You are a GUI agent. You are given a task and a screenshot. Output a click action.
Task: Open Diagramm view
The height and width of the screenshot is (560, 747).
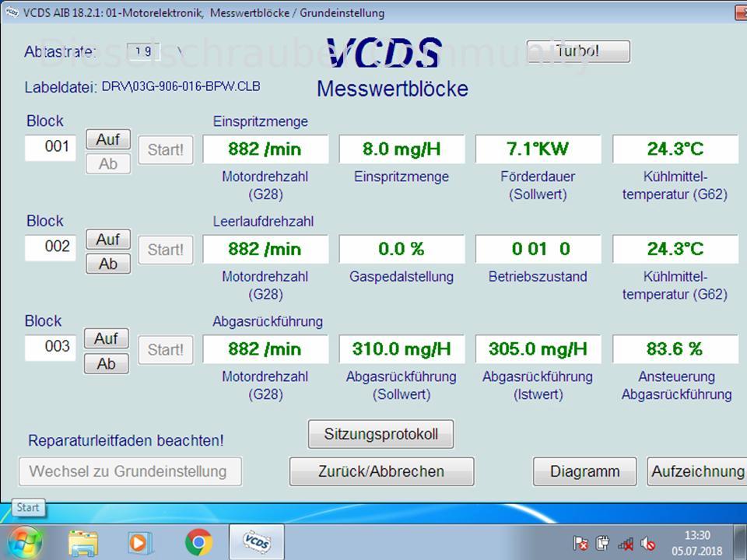click(x=585, y=471)
